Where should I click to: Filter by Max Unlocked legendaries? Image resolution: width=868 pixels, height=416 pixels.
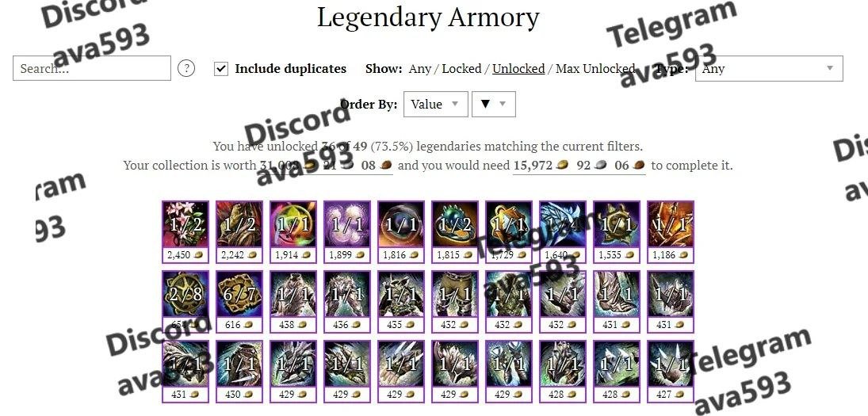(595, 69)
